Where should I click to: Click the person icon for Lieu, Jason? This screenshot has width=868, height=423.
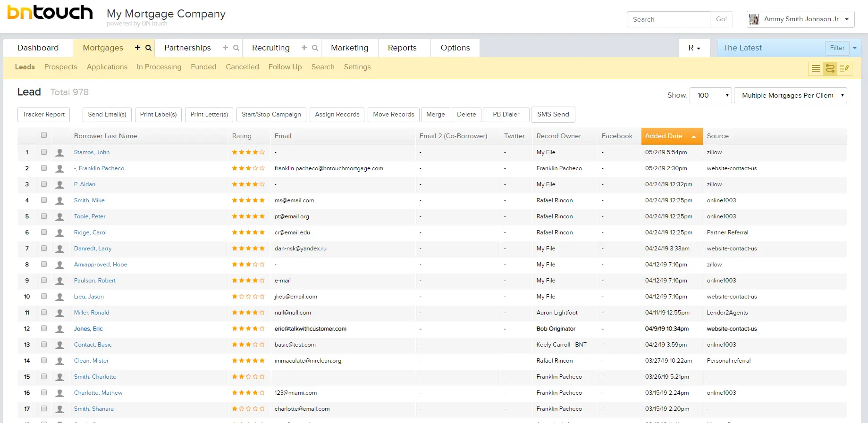[x=60, y=297]
